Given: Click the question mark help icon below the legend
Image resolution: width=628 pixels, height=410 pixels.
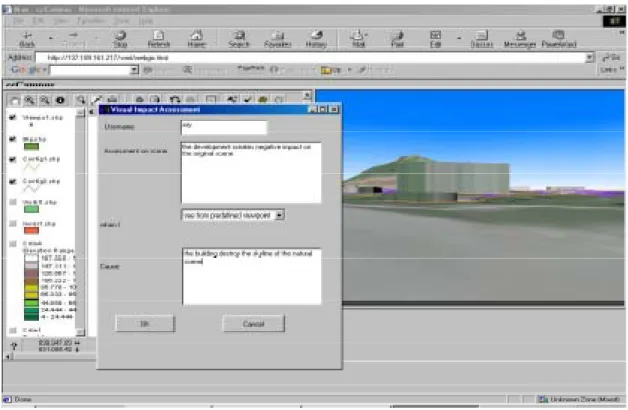Looking at the screenshot, I should [14, 346].
